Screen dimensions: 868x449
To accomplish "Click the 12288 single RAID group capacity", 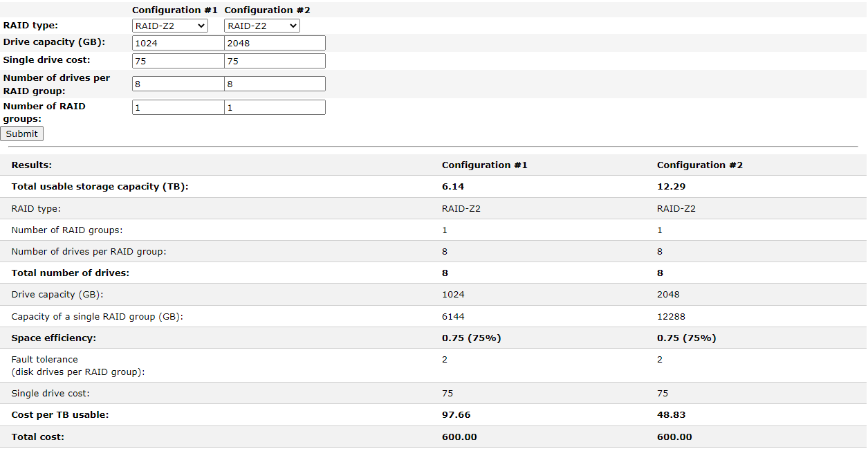I will coord(671,317).
